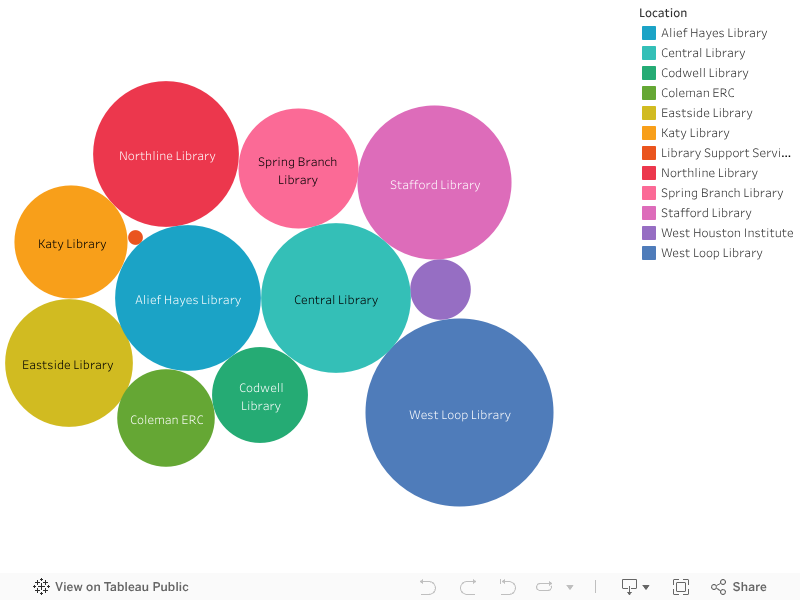Click the Refresh data icon
This screenshot has height=600, width=800.
click(544, 587)
